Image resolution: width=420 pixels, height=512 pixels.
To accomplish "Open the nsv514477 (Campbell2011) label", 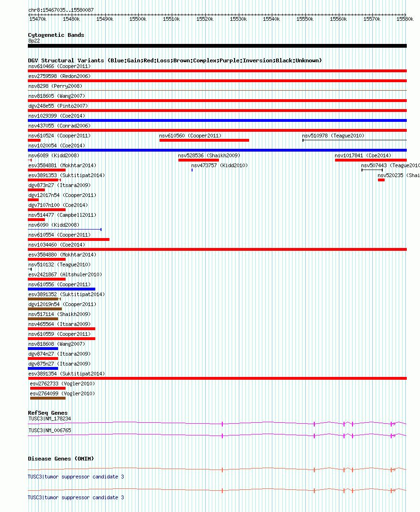I will 62,215.
